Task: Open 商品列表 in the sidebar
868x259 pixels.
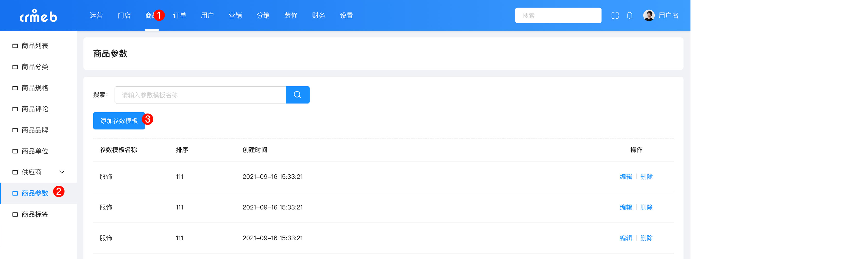Action: 35,46
